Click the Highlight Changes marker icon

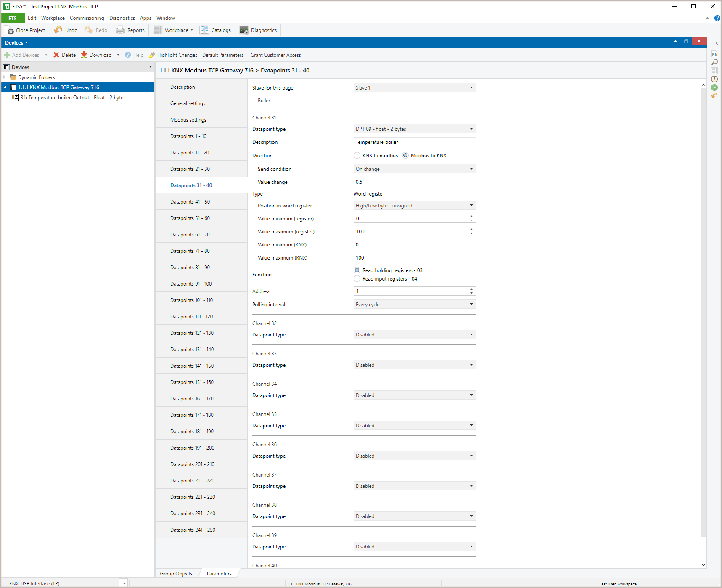152,55
